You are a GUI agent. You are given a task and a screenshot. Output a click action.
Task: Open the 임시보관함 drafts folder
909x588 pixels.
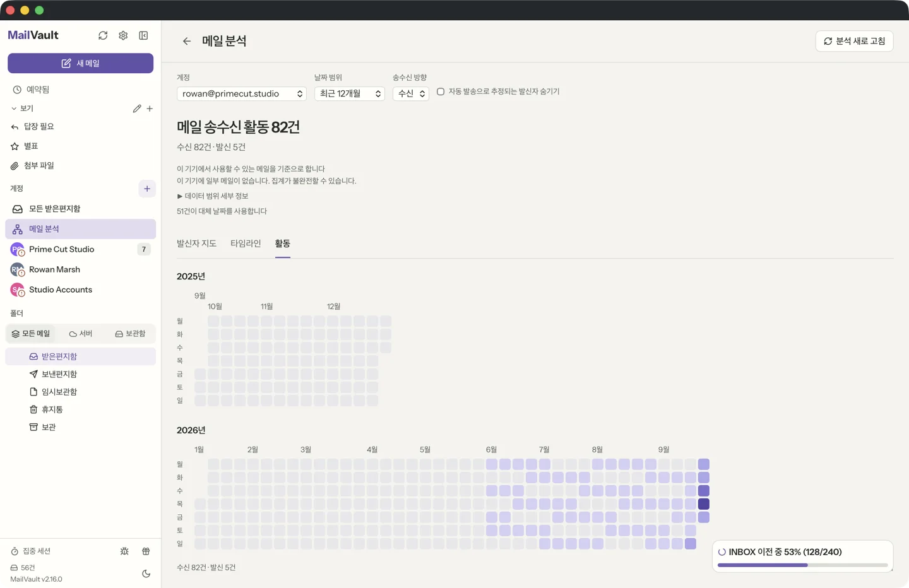point(81,392)
